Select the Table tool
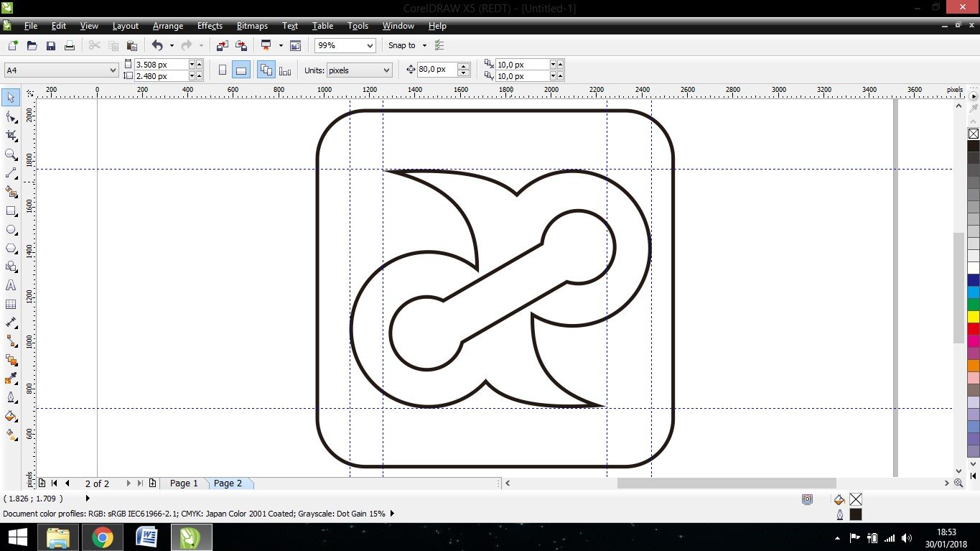980x551 pixels. [x=11, y=304]
